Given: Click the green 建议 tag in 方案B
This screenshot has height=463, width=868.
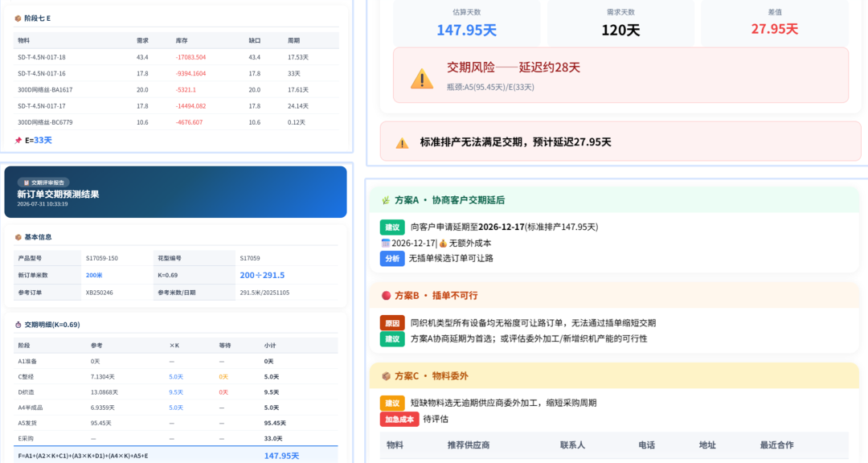Looking at the screenshot, I should (392, 339).
